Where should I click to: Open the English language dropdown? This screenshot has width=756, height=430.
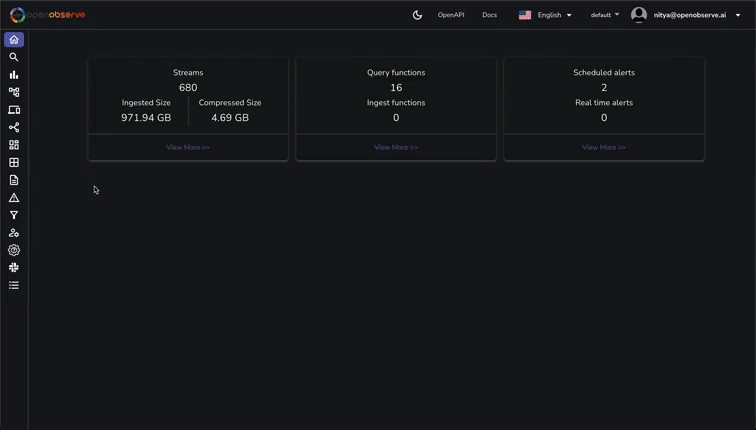point(554,15)
